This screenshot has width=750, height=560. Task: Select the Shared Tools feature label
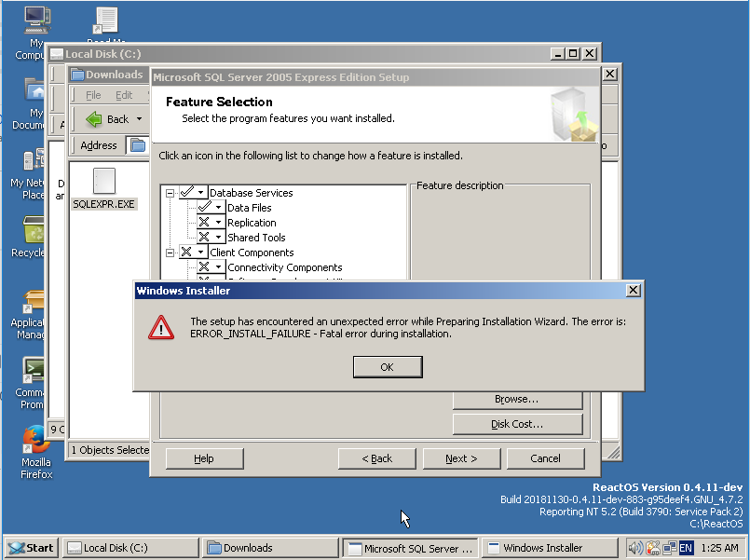[256, 238]
